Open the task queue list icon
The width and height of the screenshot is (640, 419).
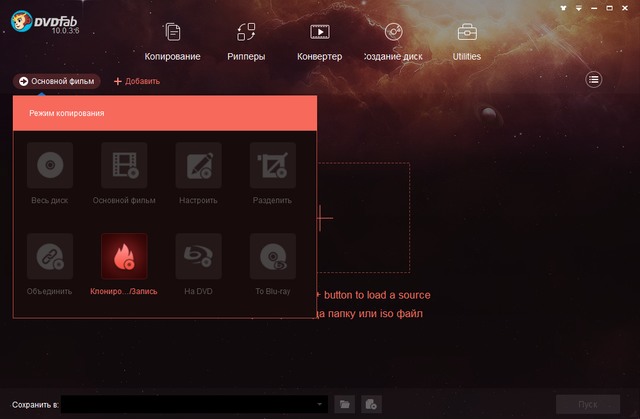(594, 80)
